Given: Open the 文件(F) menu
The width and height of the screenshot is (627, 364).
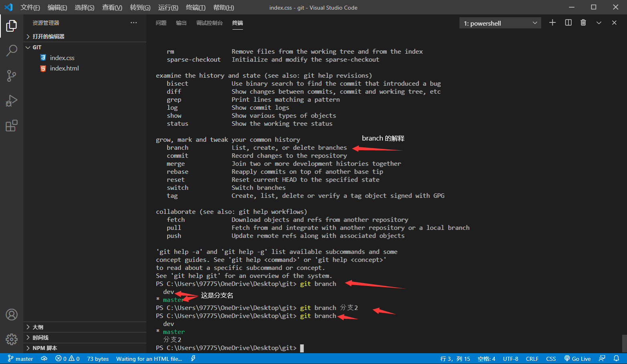Looking at the screenshot, I should 30,8.
